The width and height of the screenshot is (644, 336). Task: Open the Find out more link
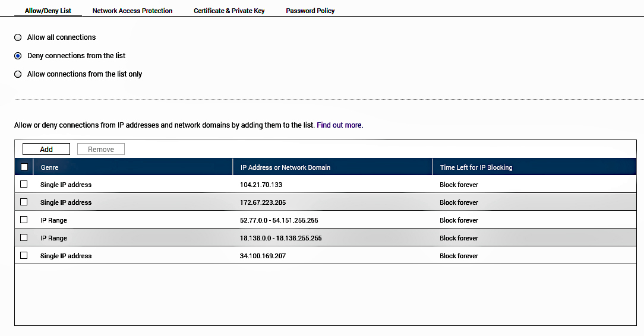point(339,125)
